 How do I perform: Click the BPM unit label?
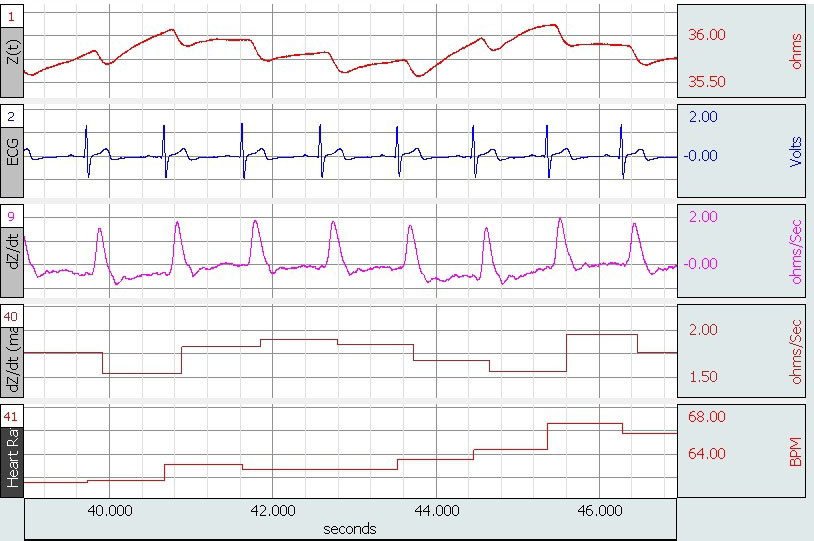pos(796,453)
